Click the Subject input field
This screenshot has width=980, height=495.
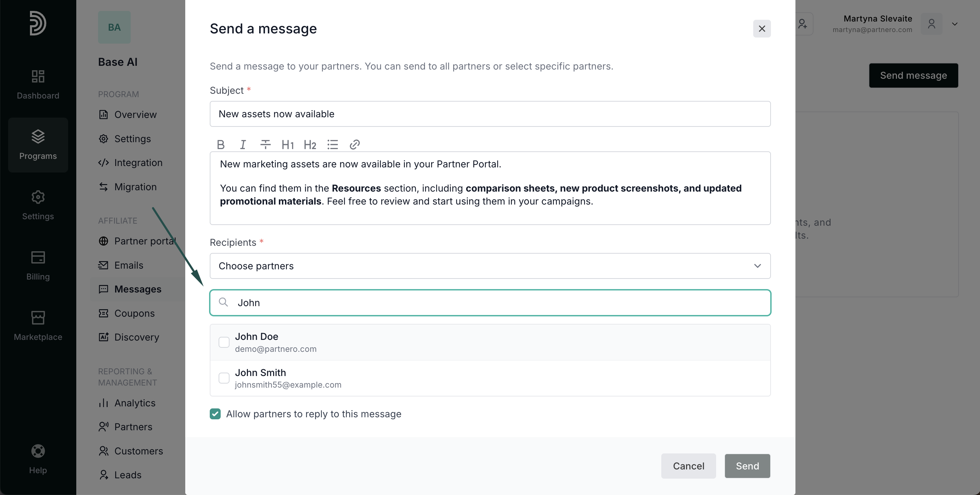click(x=490, y=114)
